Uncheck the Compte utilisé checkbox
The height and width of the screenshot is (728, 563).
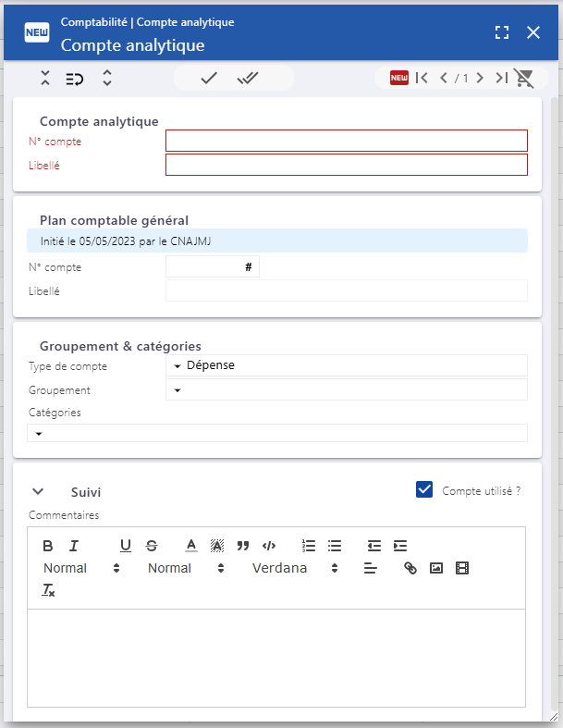click(x=424, y=490)
